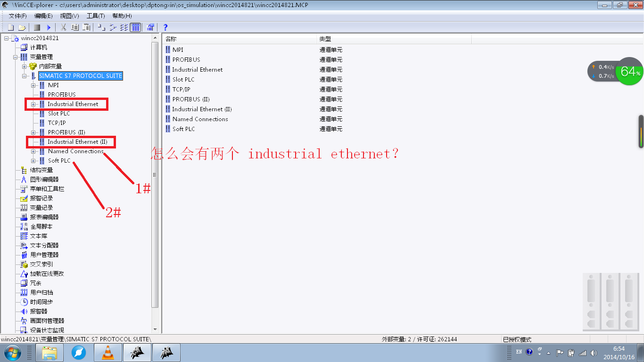Select Industrial Ethernet (II) in tree
The width and height of the screenshot is (644, 362).
[x=78, y=142]
